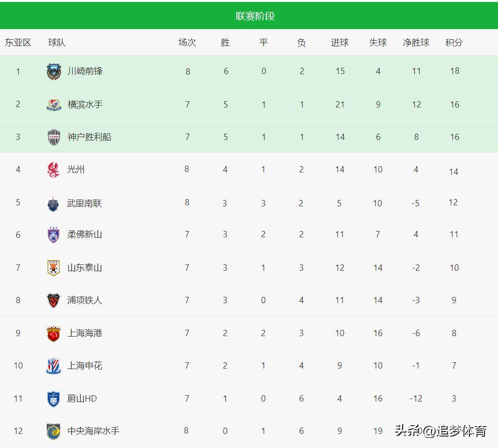Select the 联赛阶段 header tab
The height and width of the screenshot is (448, 498).
point(255,16)
